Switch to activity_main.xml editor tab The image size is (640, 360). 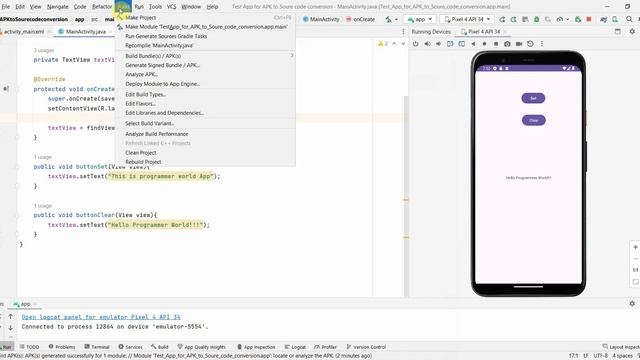[x=24, y=31]
